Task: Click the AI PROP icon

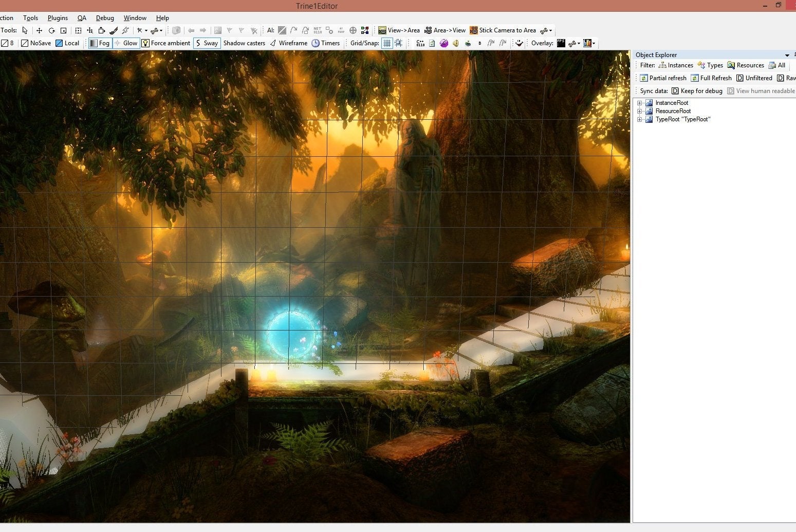Action: click(x=341, y=30)
